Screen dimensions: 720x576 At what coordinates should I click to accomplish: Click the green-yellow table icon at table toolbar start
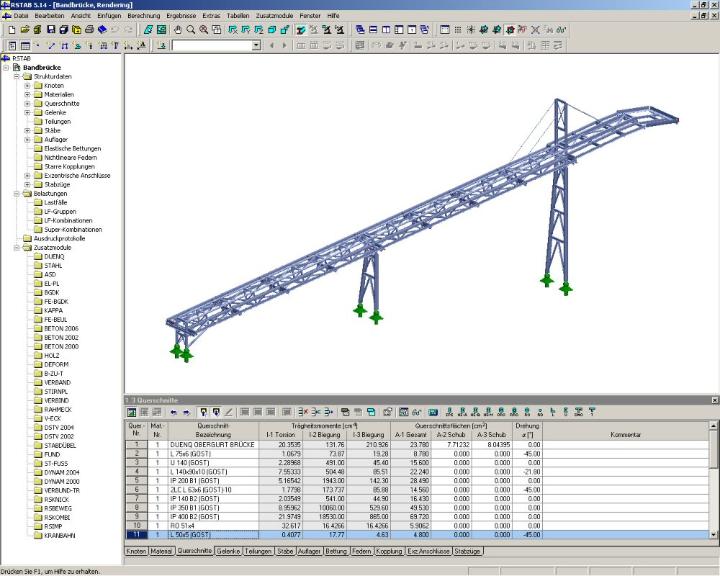click(x=132, y=412)
